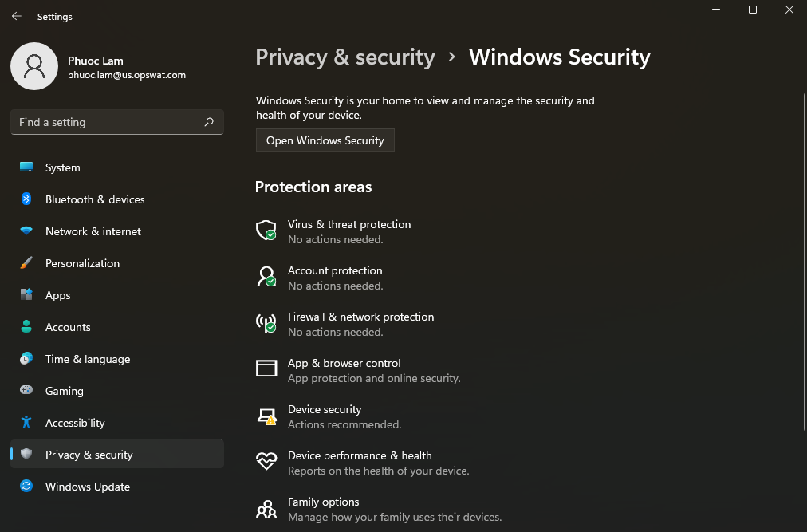Click the search magnifier icon
The height and width of the screenshot is (532, 807).
(x=209, y=122)
